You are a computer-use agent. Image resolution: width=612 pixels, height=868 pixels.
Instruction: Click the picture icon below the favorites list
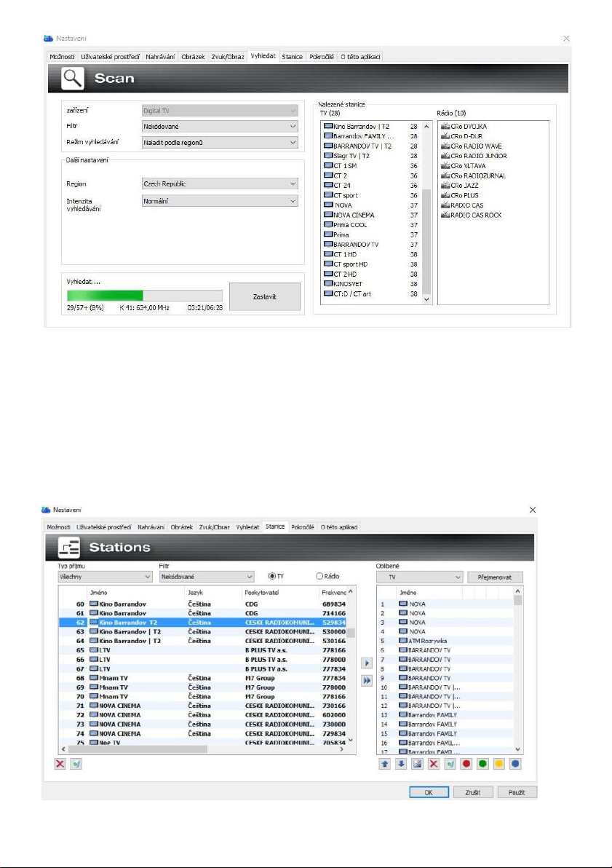click(417, 764)
